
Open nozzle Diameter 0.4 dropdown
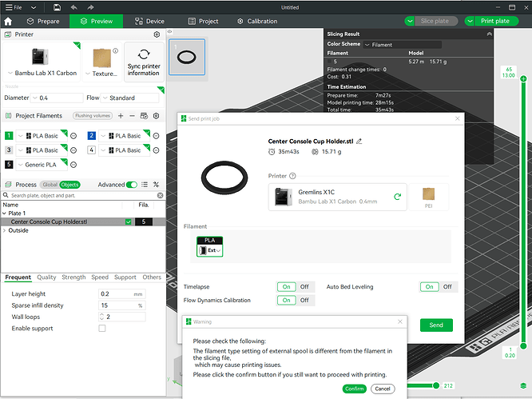pyautogui.click(x=57, y=98)
